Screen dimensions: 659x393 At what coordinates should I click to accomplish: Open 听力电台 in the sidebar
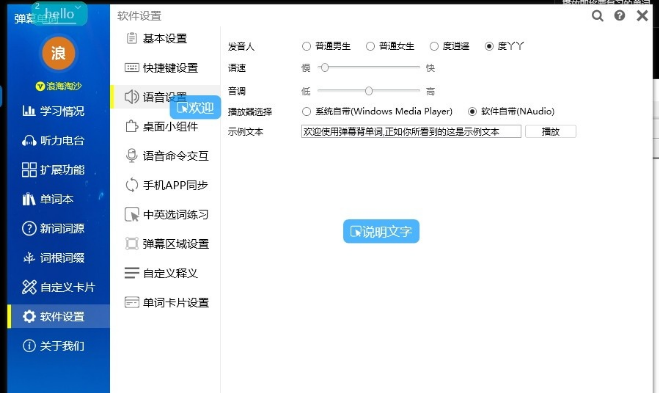58,140
